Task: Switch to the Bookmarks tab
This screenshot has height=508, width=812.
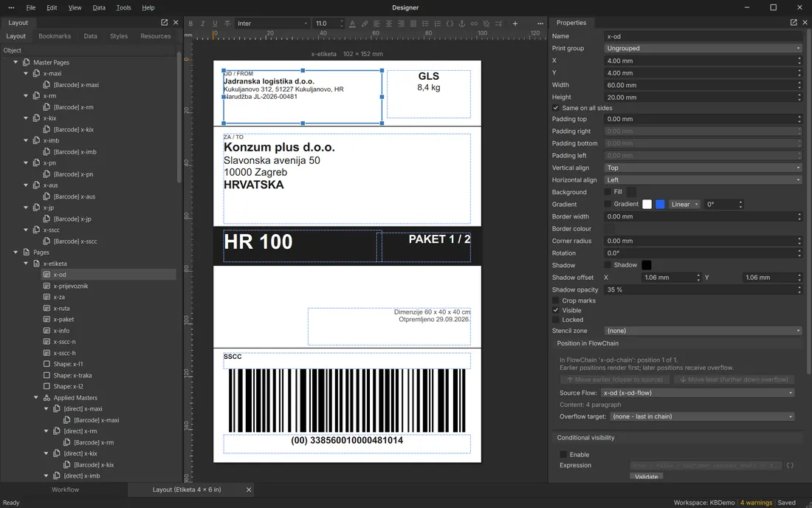Action: (55, 36)
